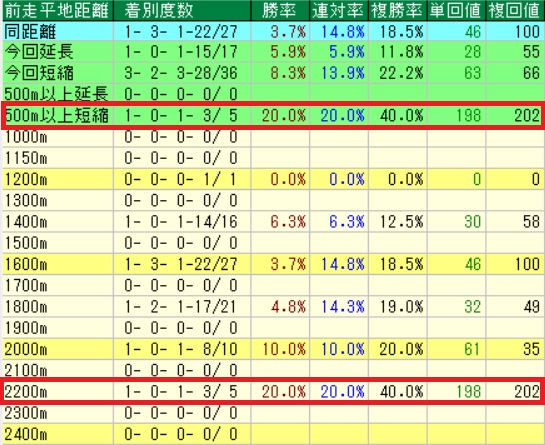Click the 勝率 column header
545x445 pixels.
click(x=280, y=11)
